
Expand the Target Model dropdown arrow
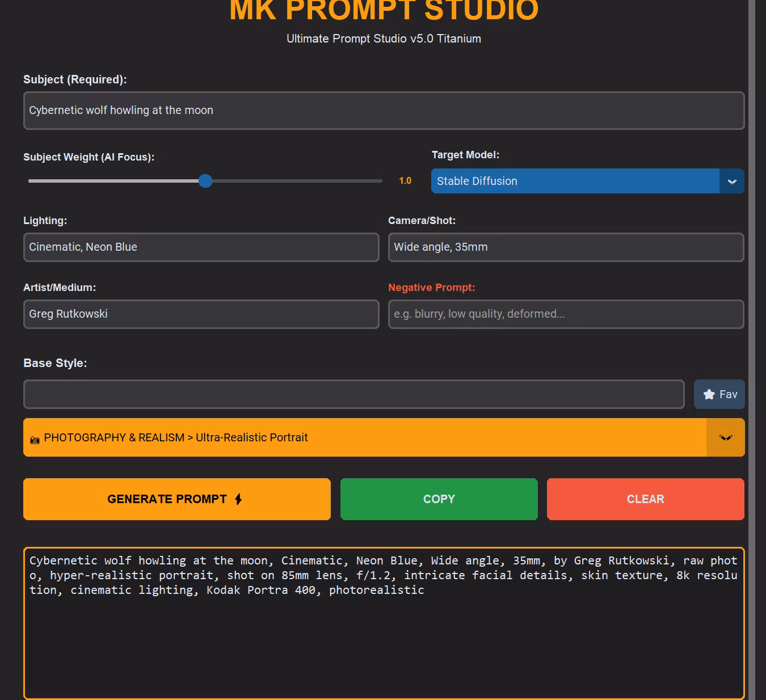[731, 182]
